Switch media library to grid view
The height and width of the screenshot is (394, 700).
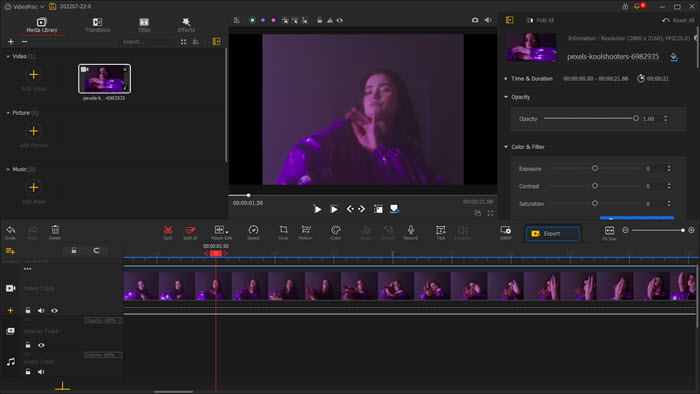(x=183, y=41)
